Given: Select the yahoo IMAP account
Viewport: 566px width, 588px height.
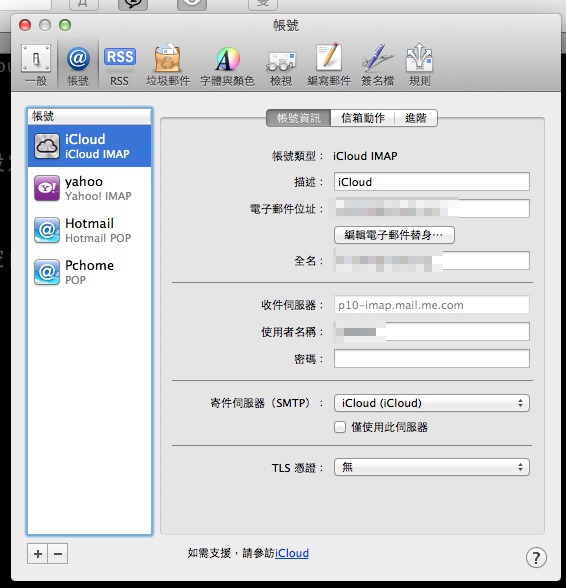Looking at the screenshot, I should [89, 188].
